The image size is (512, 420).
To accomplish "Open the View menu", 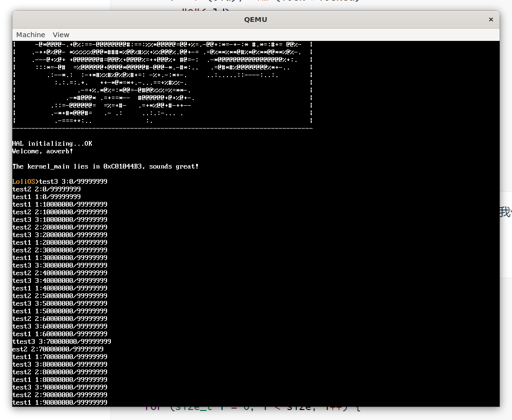I will tap(61, 35).
